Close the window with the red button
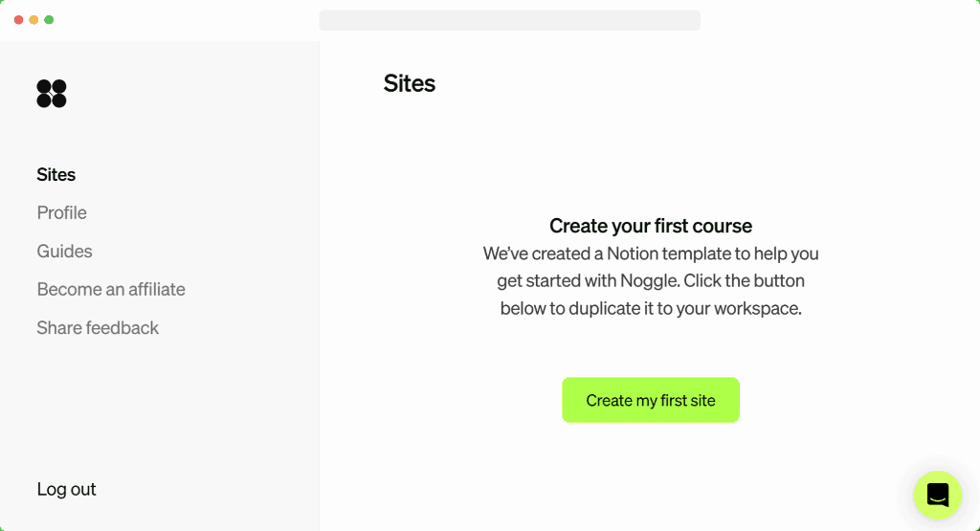This screenshot has height=531, width=980. [18, 20]
